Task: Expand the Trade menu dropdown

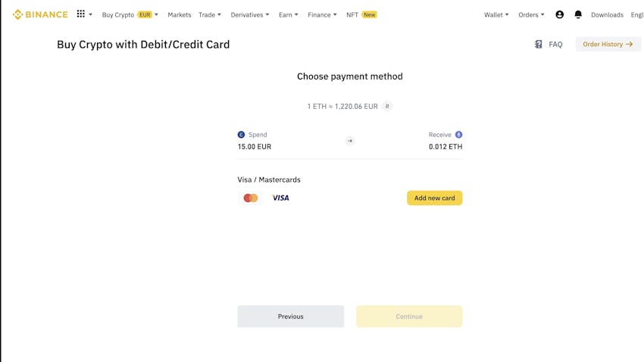Action: (209, 15)
